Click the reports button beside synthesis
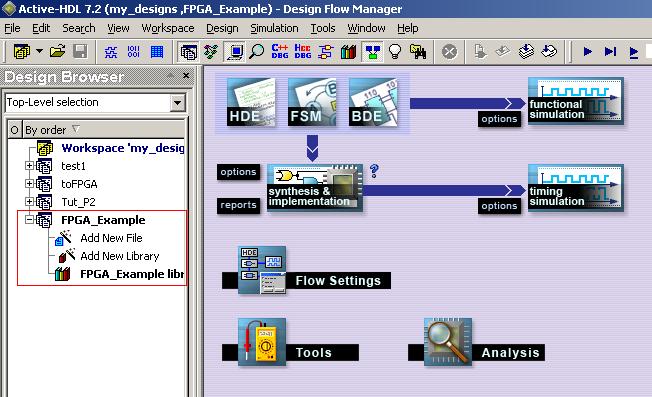The width and height of the screenshot is (652, 397). pyautogui.click(x=238, y=205)
